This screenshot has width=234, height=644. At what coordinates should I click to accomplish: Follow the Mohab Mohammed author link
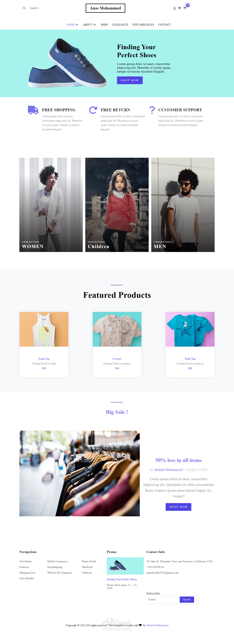point(168,470)
